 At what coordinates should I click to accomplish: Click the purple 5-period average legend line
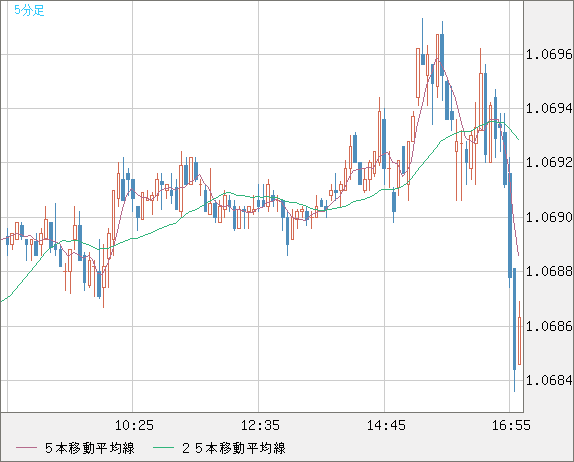click(x=26, y=448)
